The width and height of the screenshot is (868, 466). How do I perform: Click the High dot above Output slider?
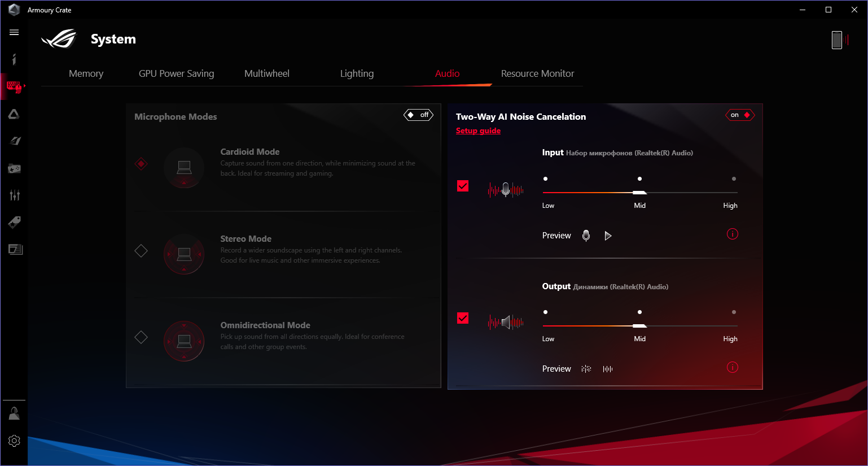coord(734,312)
